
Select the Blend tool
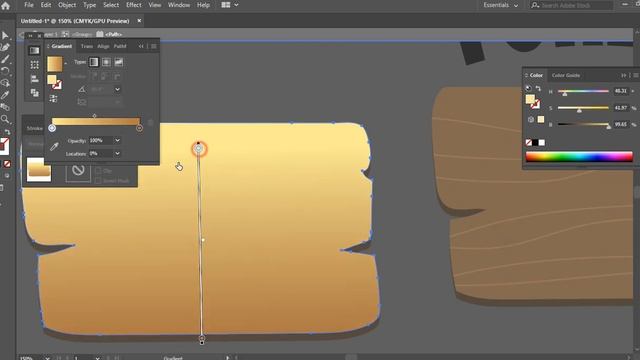5,107
